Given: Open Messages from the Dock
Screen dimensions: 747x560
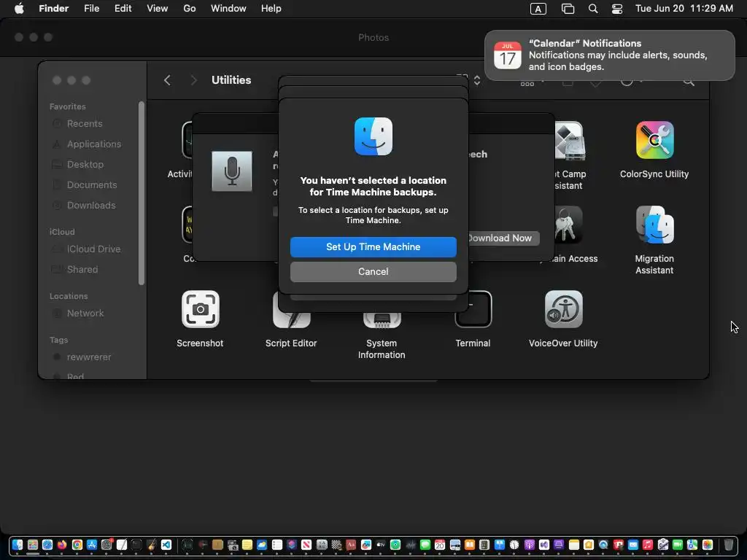Looking at the screenshot, I should [425, 545].
